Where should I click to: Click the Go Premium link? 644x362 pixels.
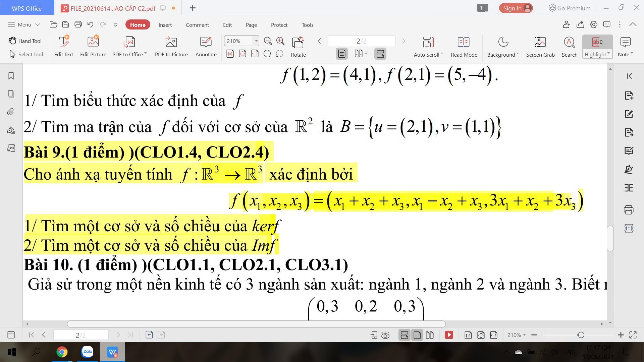coord(570,8)
